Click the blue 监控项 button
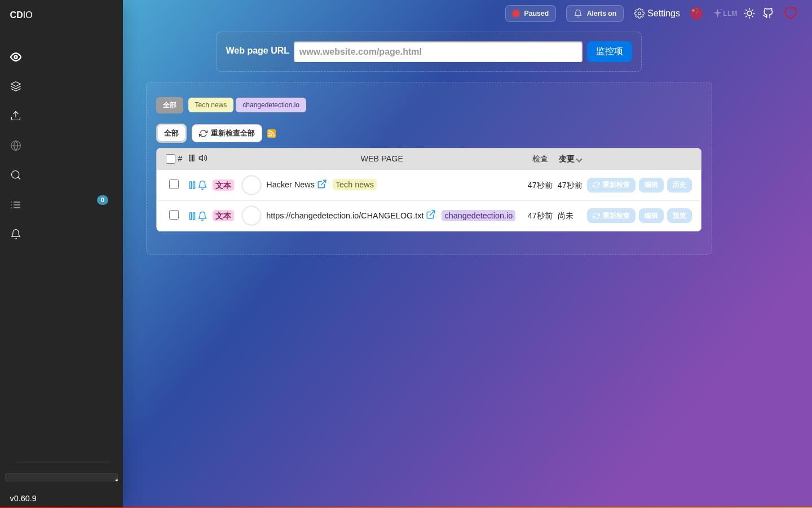Viewport: 812px width, 508px height. pos(610,51)
